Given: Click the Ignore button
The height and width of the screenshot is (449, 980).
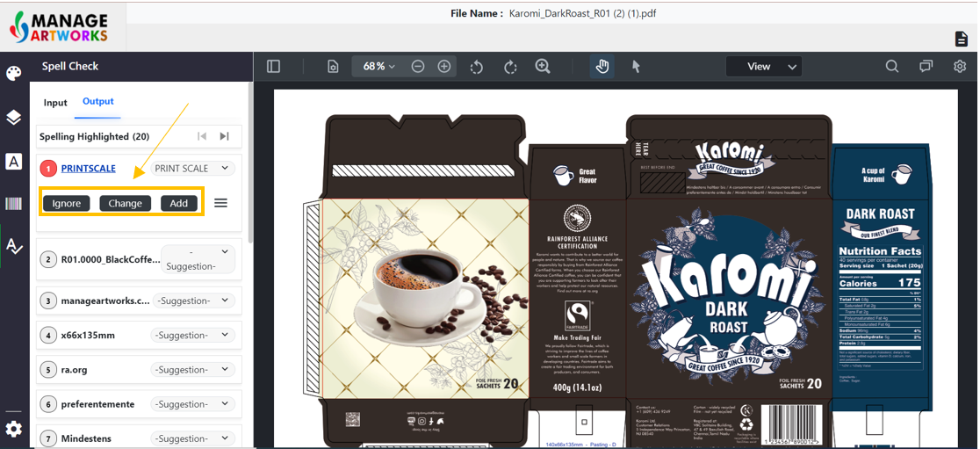Looking at the screenshot, I should (x=66, y=203).
